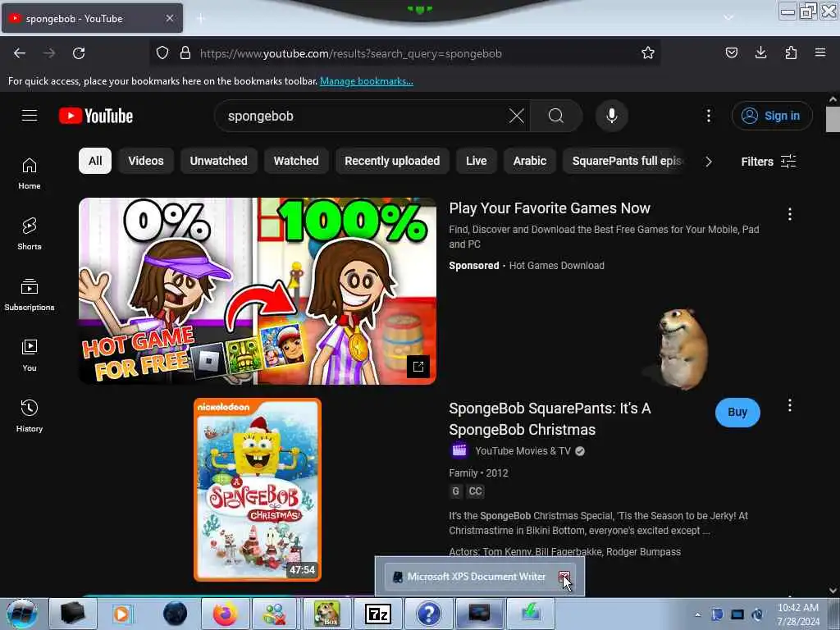Open the SpongeBob Christmas movie poster
Image resolution: width=840 pixels, height=630 pixels.
coord(258,490)
